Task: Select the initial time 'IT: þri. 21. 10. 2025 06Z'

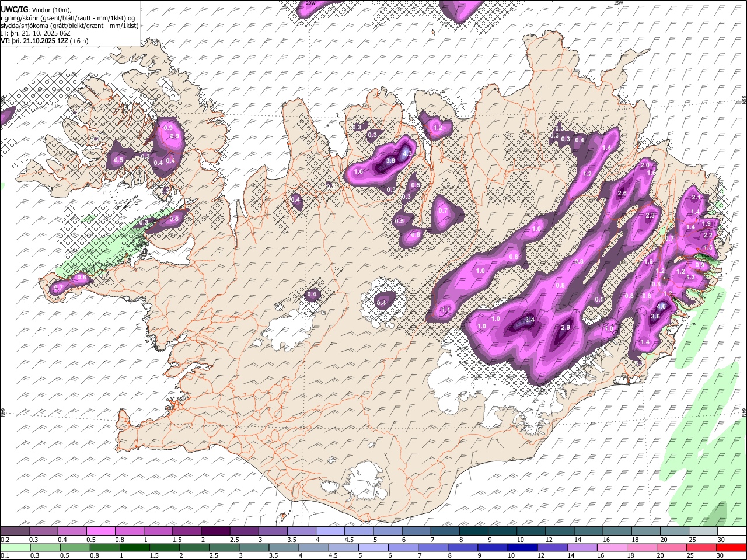Action: [x=36, y=33]
